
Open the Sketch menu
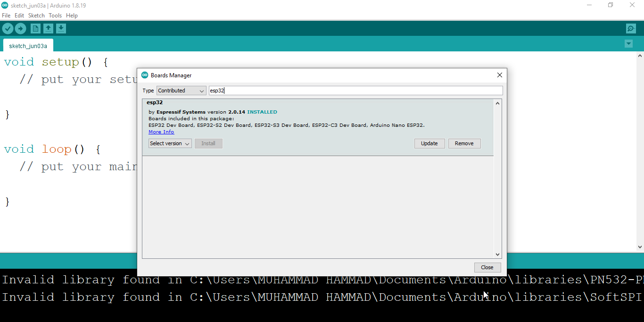[36, 16]
